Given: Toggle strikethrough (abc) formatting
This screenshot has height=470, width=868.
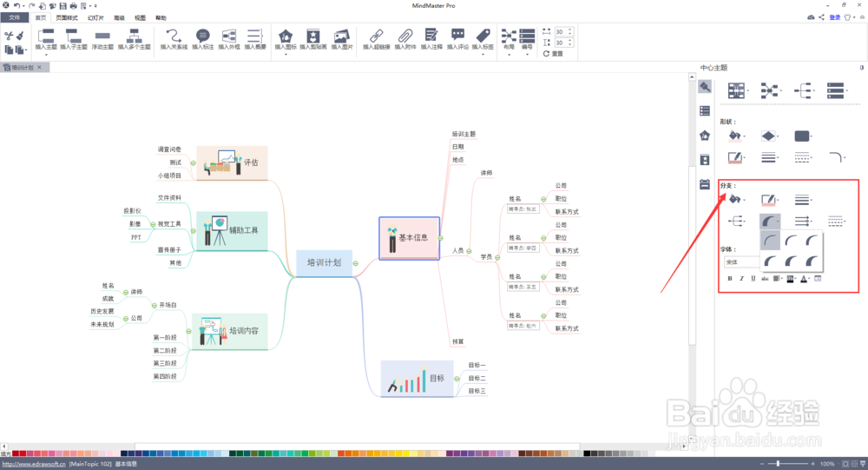Looking at the screenshot, I should pos(765,278).
